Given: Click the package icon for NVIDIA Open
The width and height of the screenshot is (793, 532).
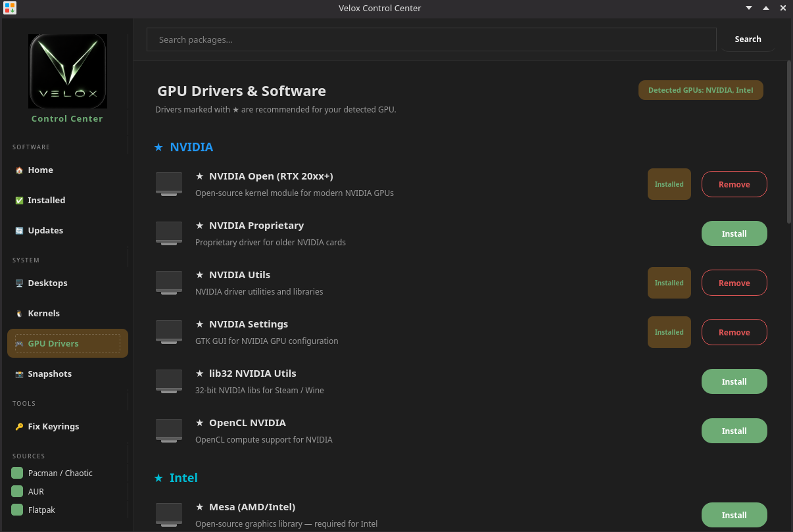Looking at the screenshot, I should click(x=169, y=184).
